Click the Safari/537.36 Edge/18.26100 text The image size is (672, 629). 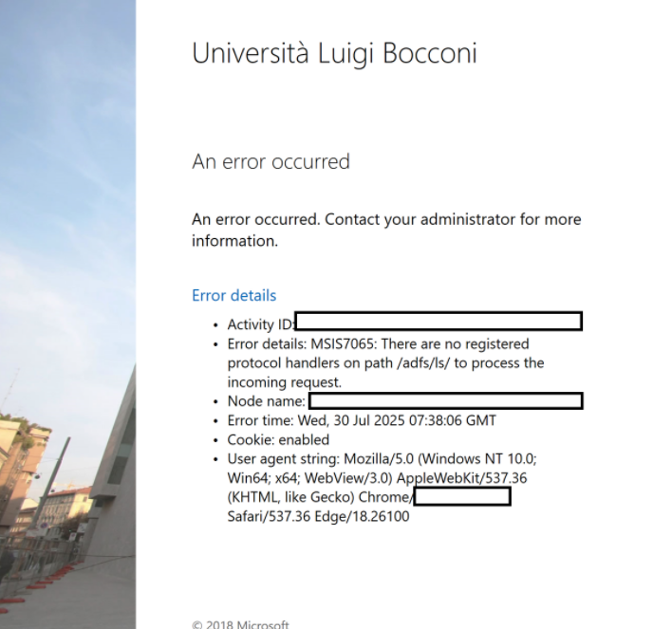318,516
